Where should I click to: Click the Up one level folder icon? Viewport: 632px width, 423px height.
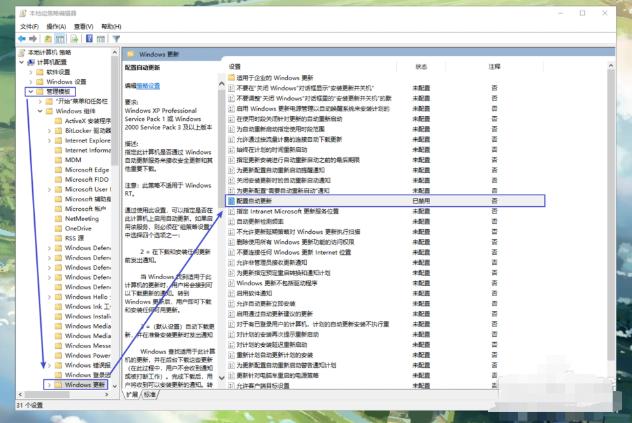point(48,39)
